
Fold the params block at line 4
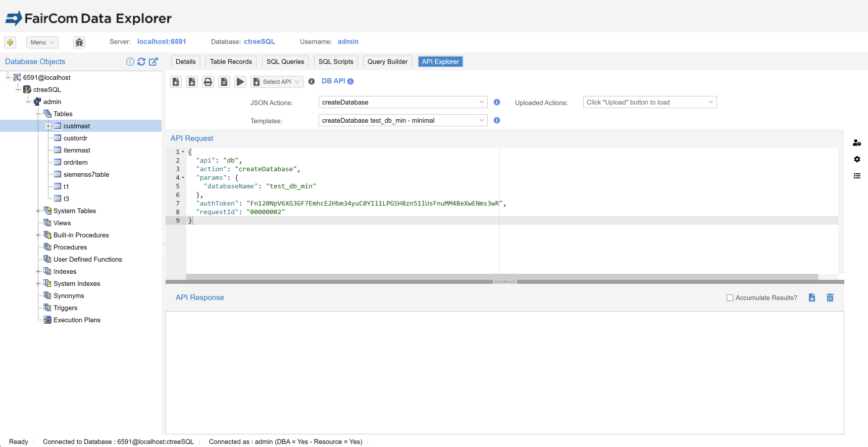click(x=183, y=178)
